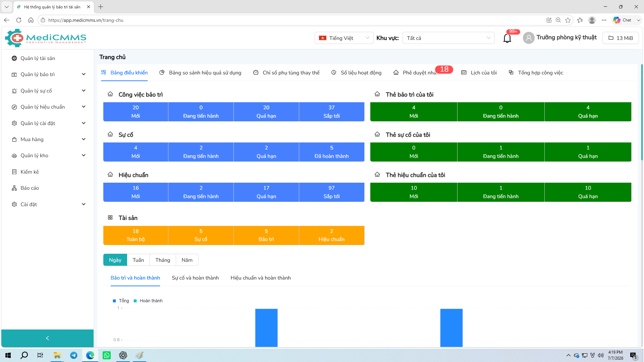Click the Quản lý tài sản sidebar icon
Image resolution: width=644 pixels, height=362 pixels.
pos(14,58)
